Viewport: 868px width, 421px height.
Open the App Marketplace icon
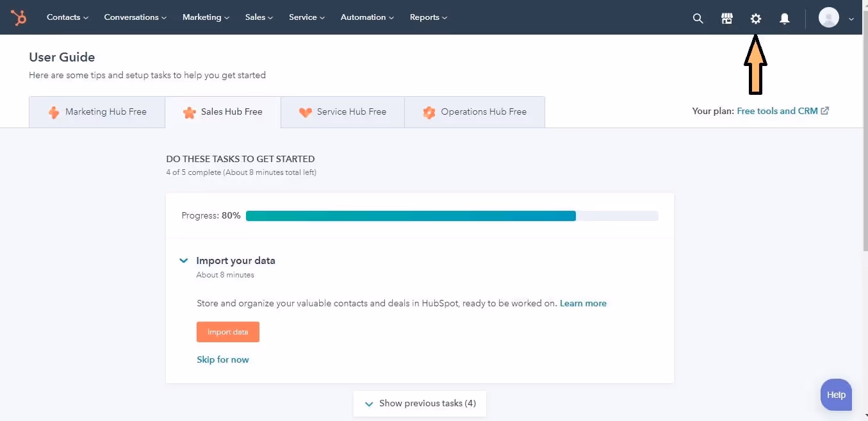point(726,18)
